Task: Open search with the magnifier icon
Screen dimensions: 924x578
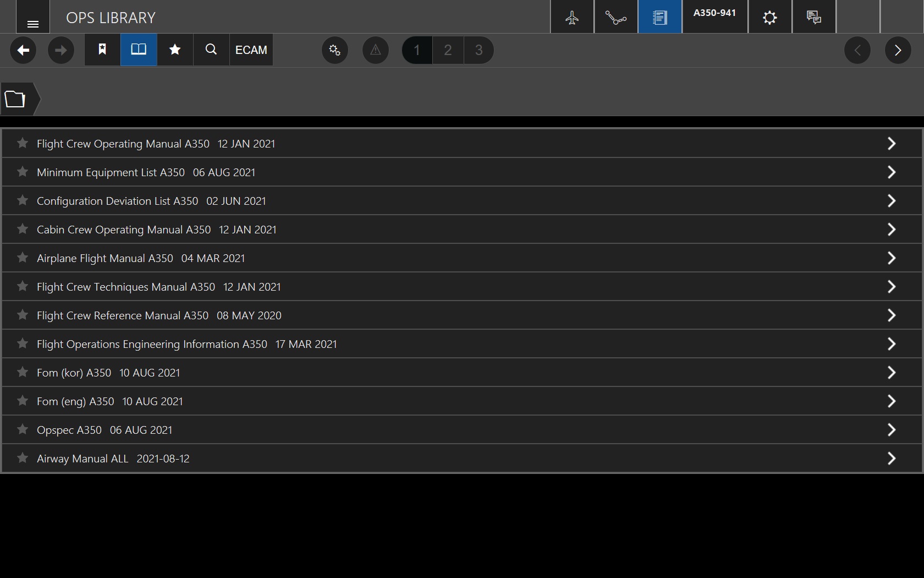Action: [x=211, y=50]
